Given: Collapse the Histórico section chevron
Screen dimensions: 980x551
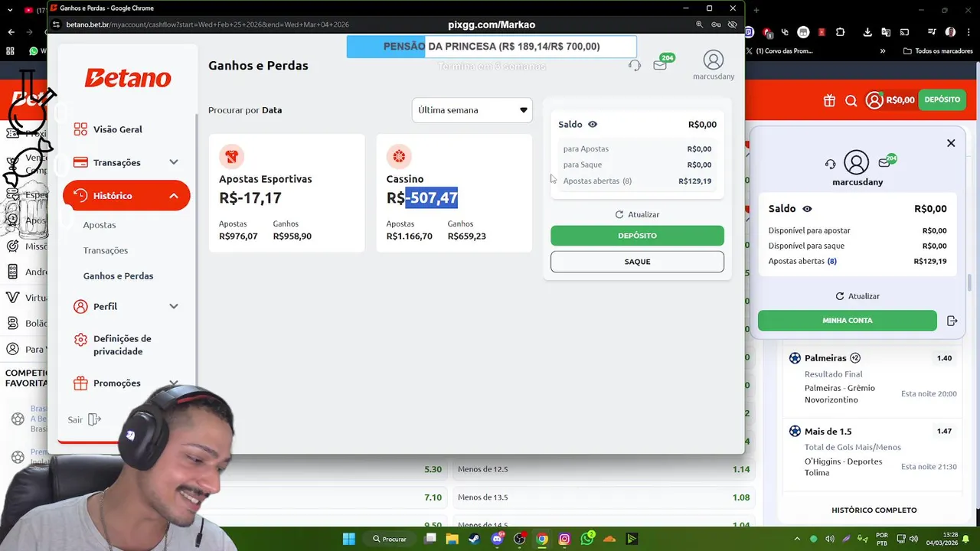Looking at the screenshot, I should click(174, 196).
